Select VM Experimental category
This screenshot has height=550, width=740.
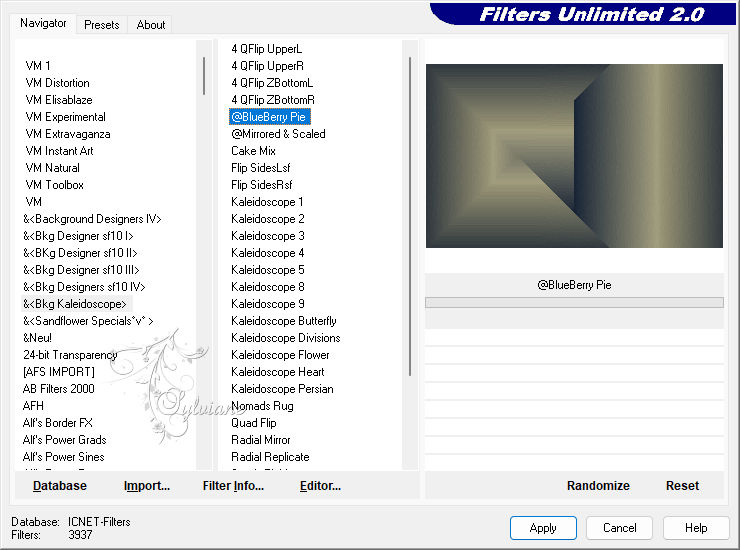[x=65, y=117]
